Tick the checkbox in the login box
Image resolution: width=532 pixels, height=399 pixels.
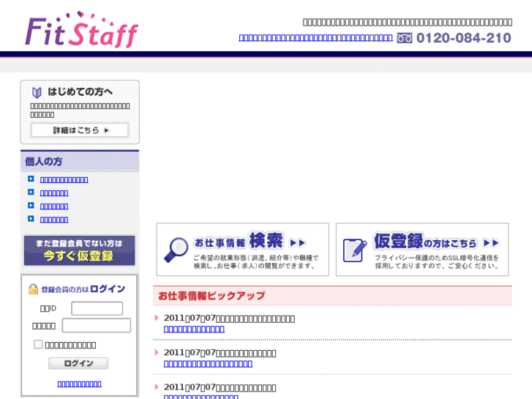pyautogui.click(x=38, y=344)
